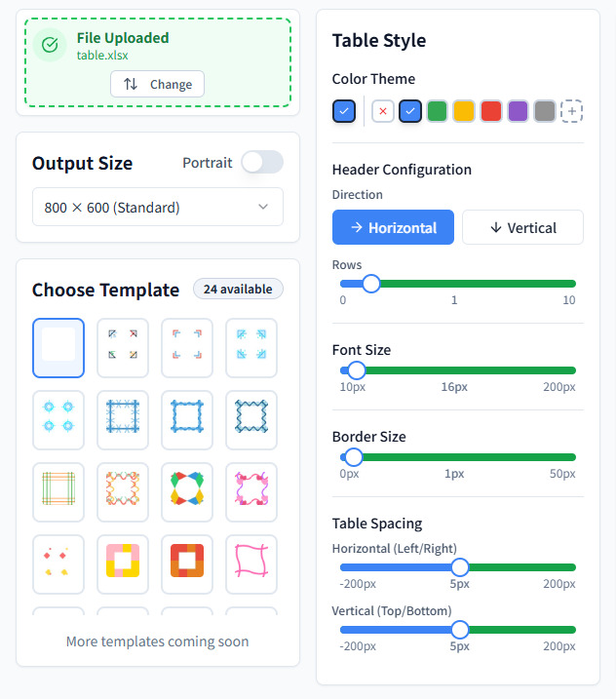
Task: Click the Change file button
Action: (157, 84)
